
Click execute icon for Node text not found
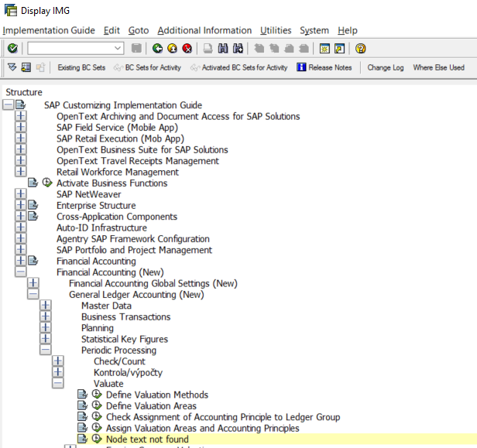click(97, 439)
